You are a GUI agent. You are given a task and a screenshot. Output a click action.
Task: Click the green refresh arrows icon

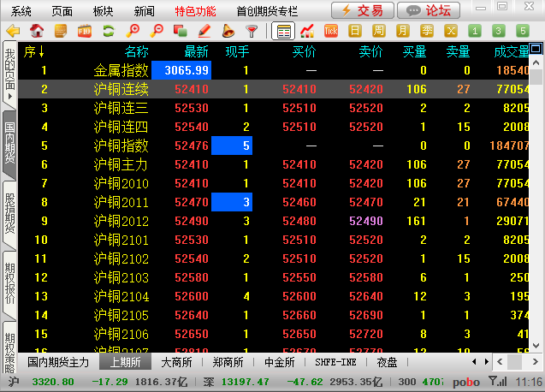(109, 32)
